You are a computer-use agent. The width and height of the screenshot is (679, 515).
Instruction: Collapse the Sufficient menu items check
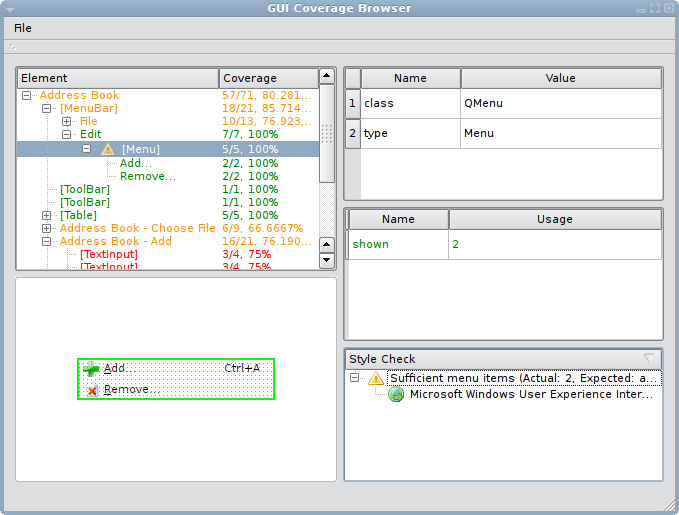coord(355,379)
